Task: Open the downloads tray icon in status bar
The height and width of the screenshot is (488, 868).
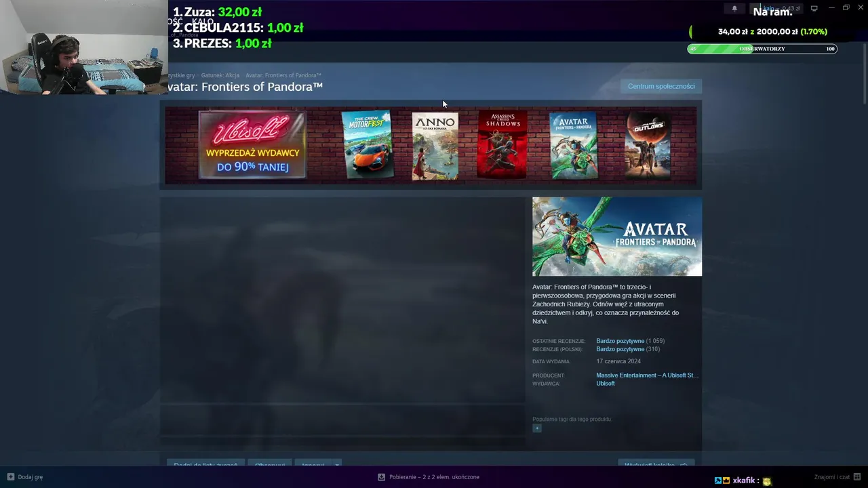Action: point(382,477)
